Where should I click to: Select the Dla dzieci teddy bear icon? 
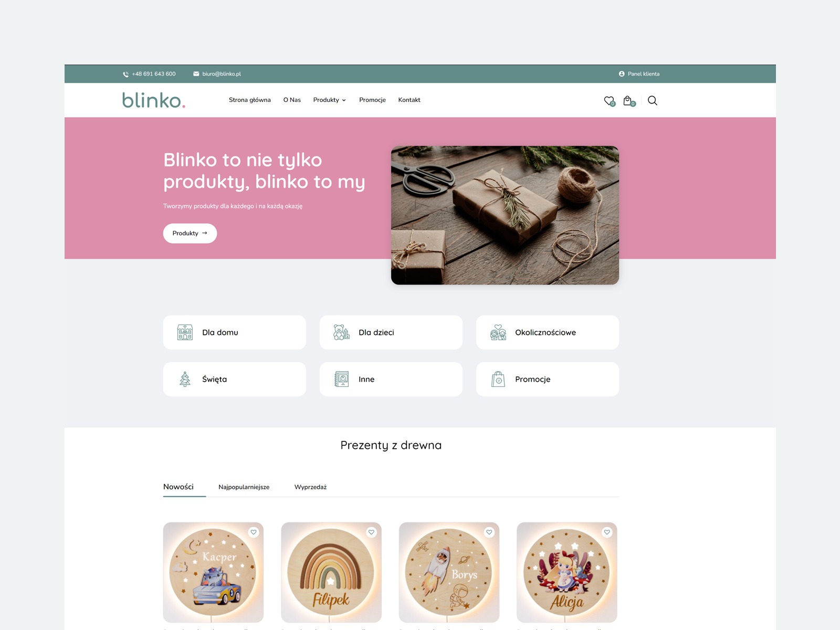pyautogui.click(x=341, y=332)
